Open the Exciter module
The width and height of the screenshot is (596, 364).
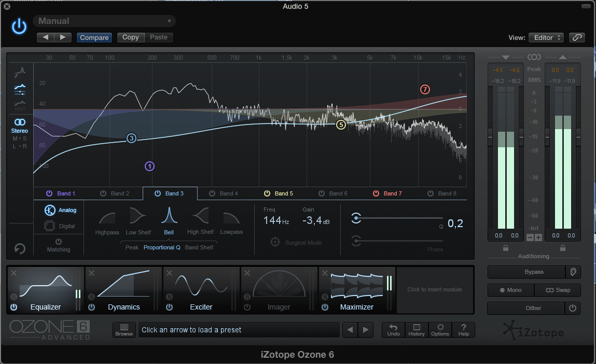pyautogui.click(x=201, y=290)
